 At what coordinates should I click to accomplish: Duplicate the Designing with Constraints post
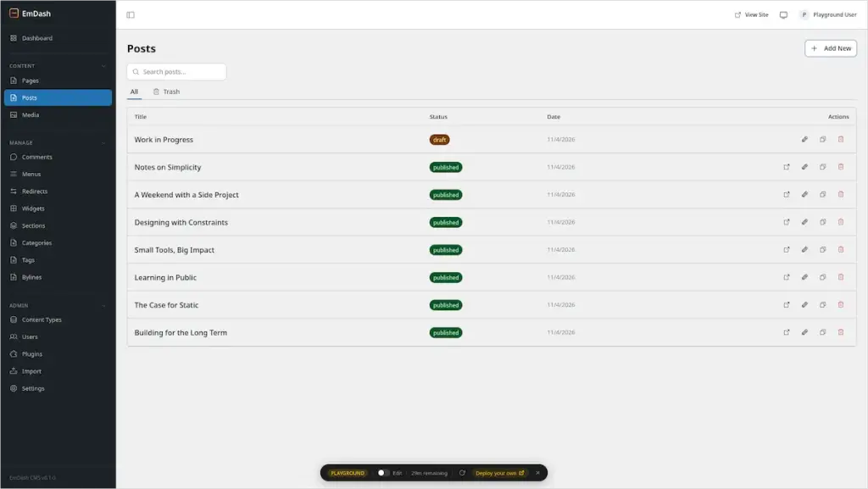click(822, 222)
